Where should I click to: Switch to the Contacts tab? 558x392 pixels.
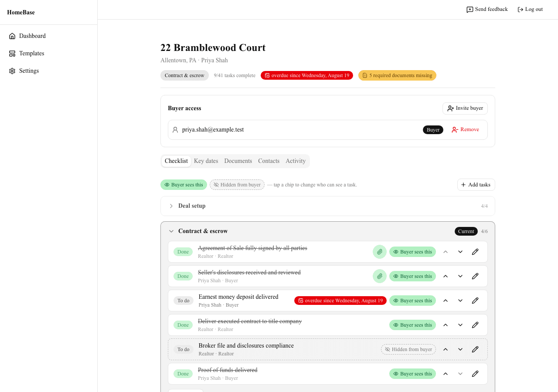(269, 161)
